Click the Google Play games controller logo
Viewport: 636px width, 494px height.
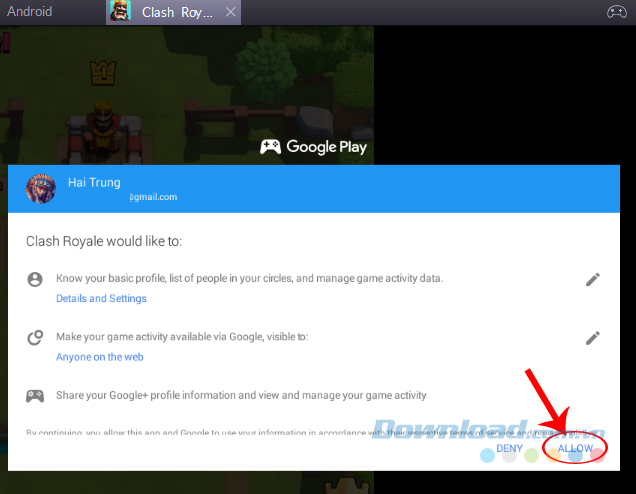tap(270, 147)
